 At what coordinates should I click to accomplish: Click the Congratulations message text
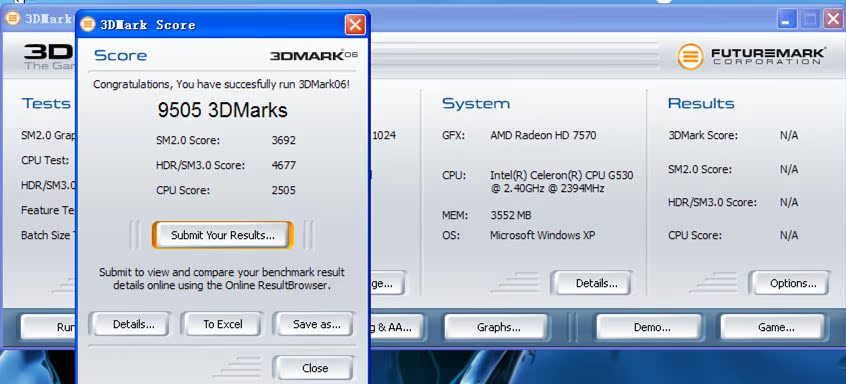click(222, 84)
